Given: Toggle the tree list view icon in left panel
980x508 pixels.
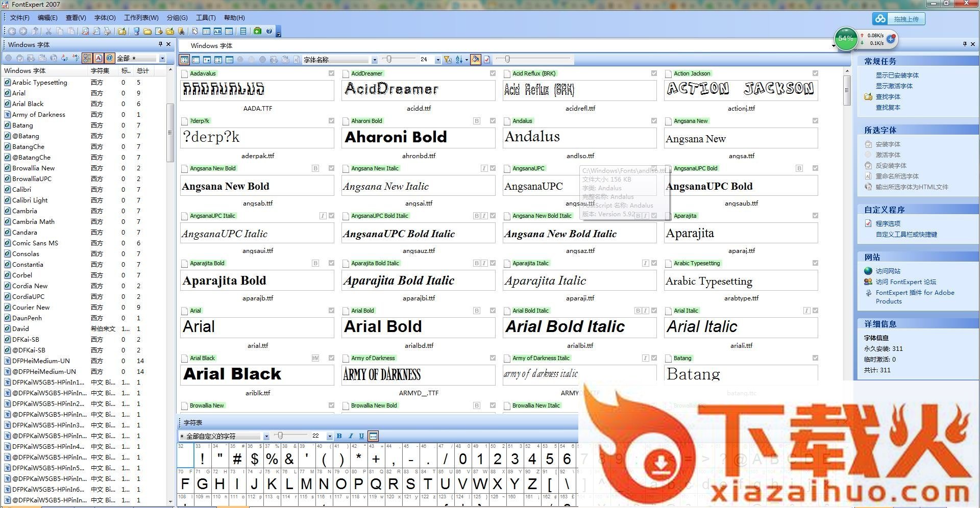Looking at the screenshot, I should (x=87, y=58).
